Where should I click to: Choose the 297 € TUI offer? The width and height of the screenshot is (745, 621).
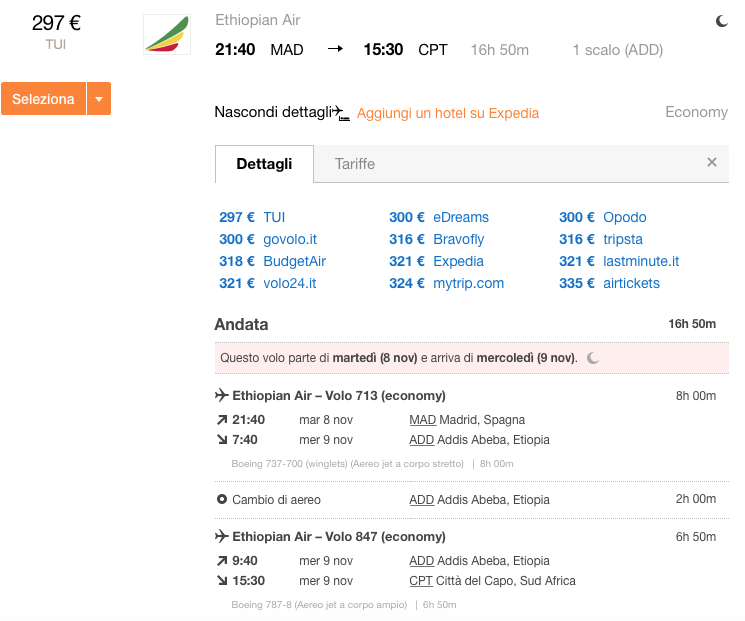252,217
